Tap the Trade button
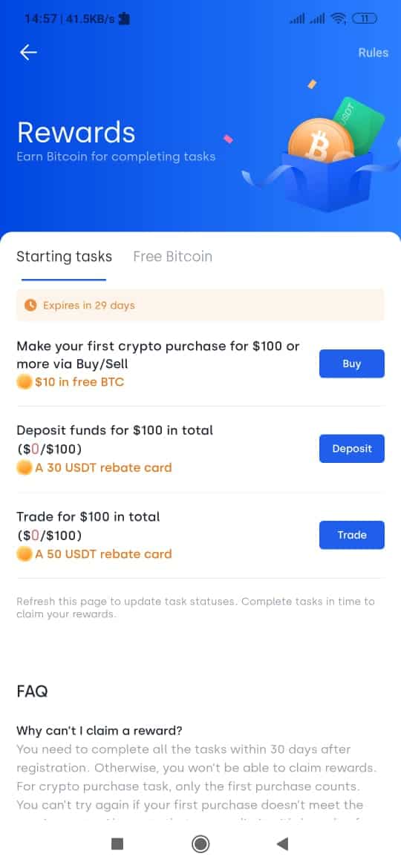This screenshot has width=401, height=868. coord(352,535)
